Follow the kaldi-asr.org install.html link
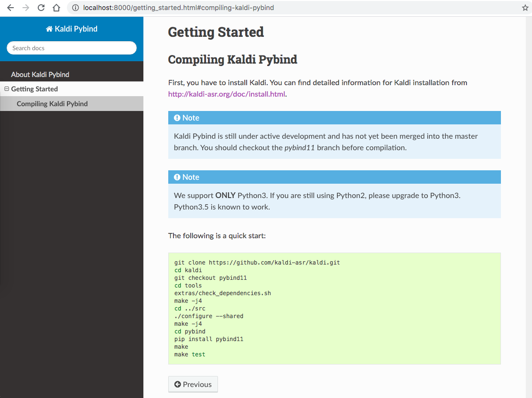The width and height of the screenshot is (532, 398). point(227,94)
